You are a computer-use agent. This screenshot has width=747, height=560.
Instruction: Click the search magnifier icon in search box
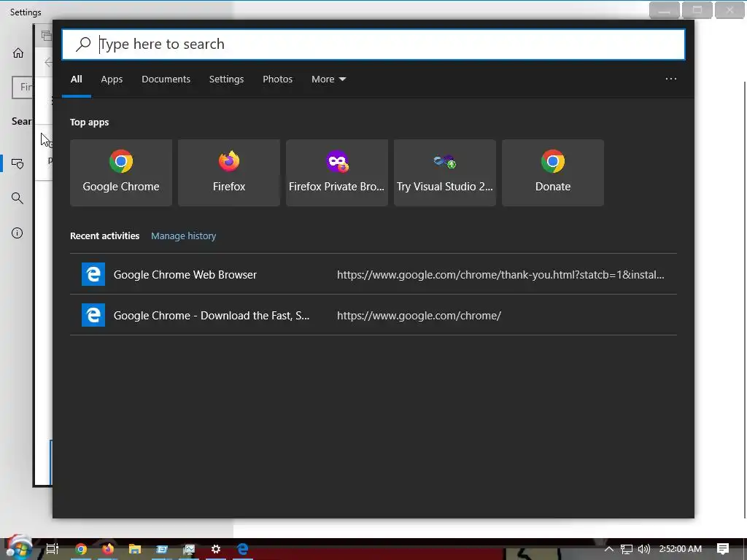click(x=83, y=44)
